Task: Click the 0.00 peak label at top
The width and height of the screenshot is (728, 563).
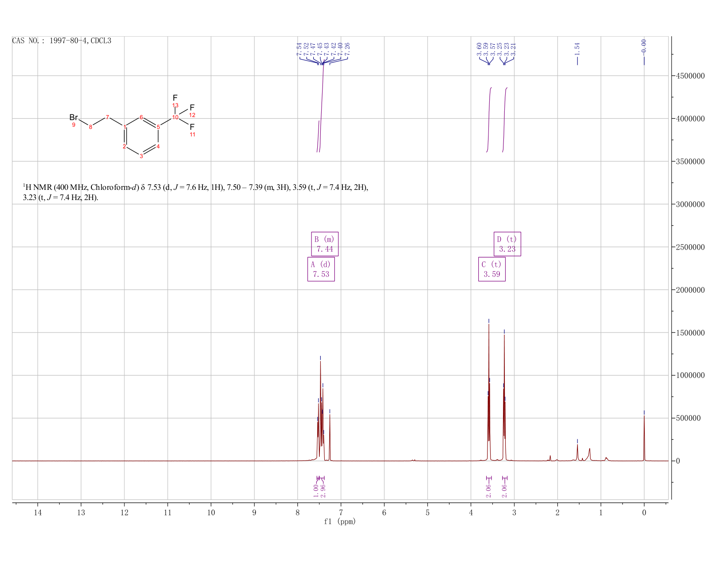Action: point(644,45)
